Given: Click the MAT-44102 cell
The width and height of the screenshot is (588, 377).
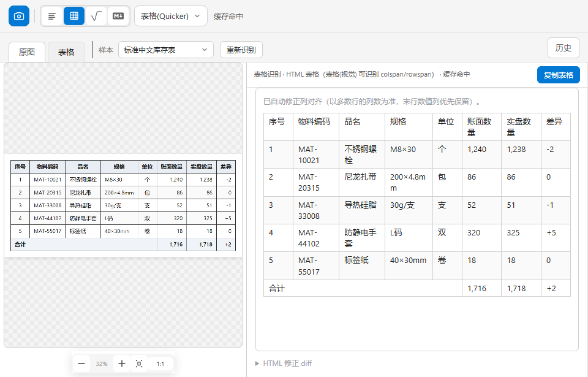Looking at the screenshot, I should tap(316, 238).
